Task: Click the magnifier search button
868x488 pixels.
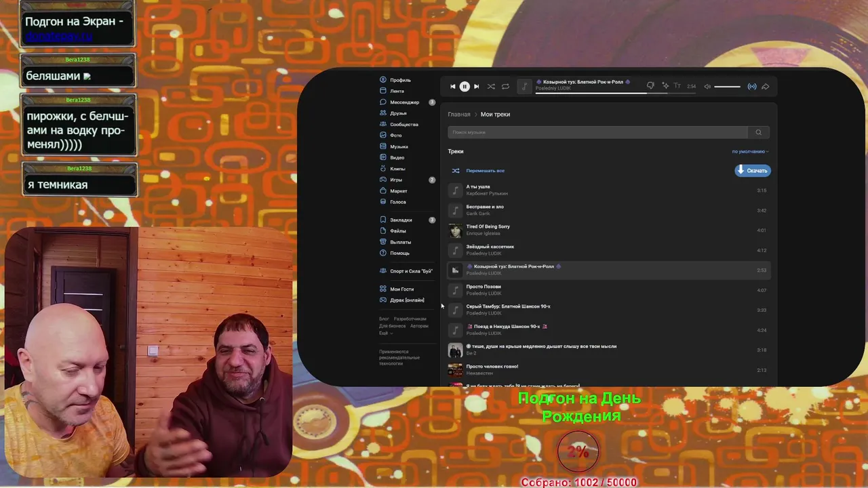Action: point(758,132)
